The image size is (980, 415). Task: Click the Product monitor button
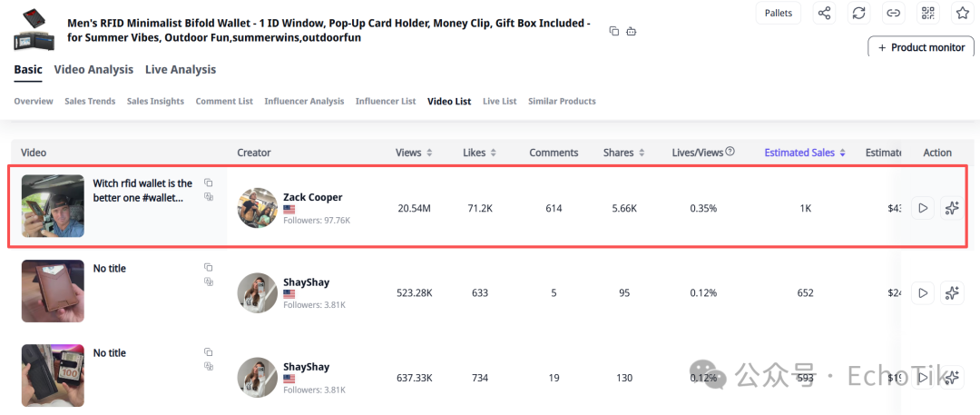(921, 47)
